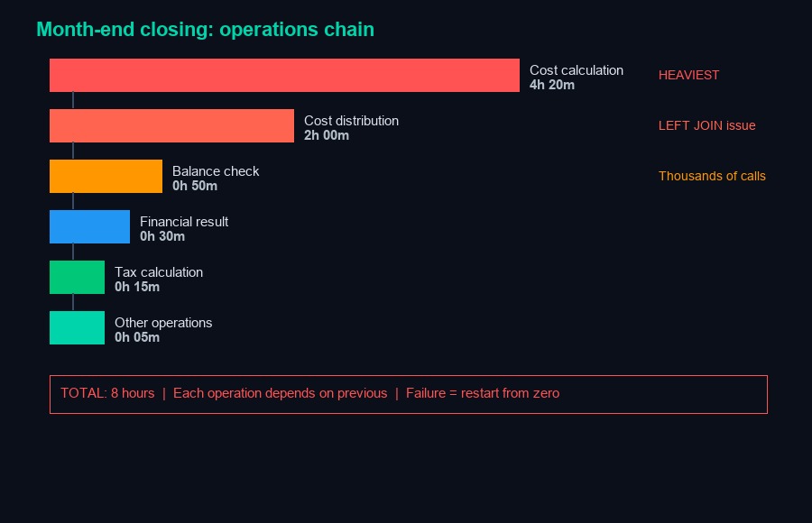Select the 'LEFT JOIN issue' annotation

pyautogui.click(x=706, y=125)
